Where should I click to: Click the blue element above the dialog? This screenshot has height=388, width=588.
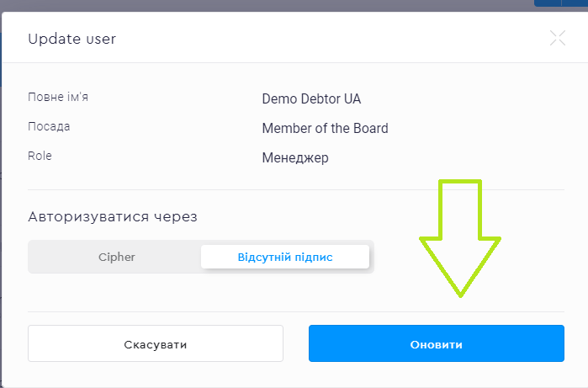(559, 3)
